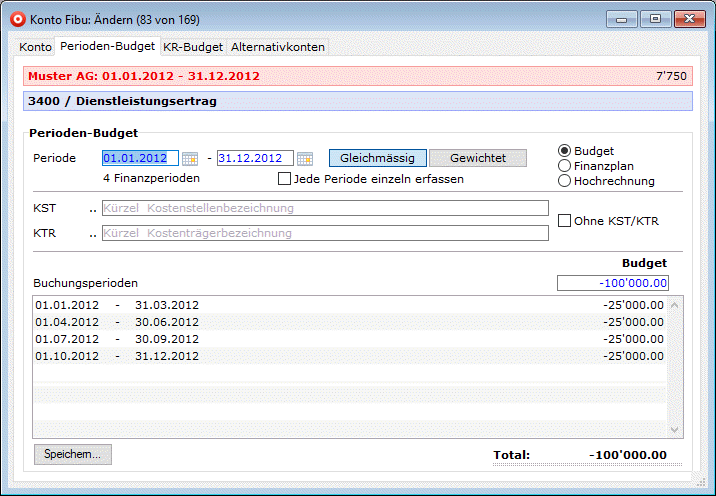Go to the Alternativkonten tab
The image size is (716, 496).
click(x=277, y=47)
